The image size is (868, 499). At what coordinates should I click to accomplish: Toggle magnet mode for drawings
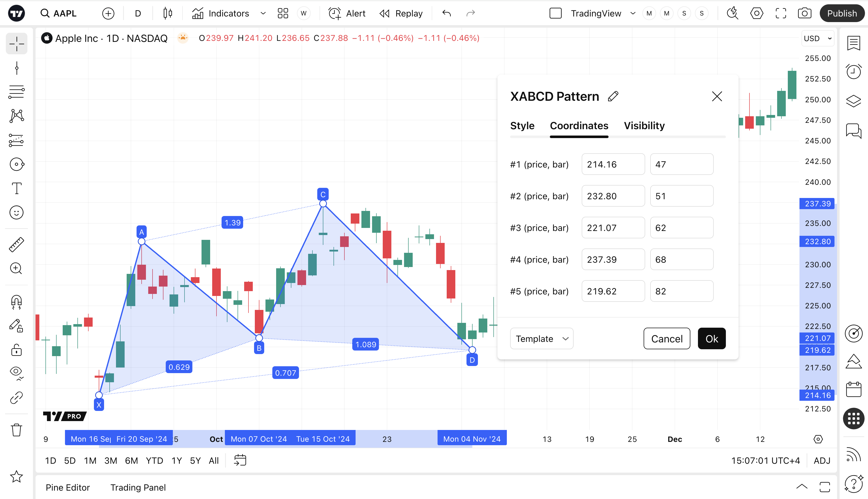click(x=16, y=302)
